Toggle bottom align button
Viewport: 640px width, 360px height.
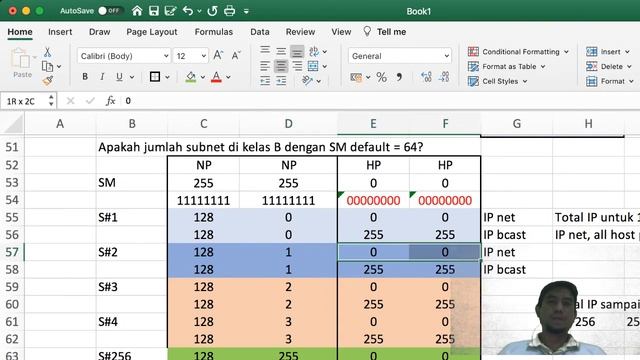(297, 51)
